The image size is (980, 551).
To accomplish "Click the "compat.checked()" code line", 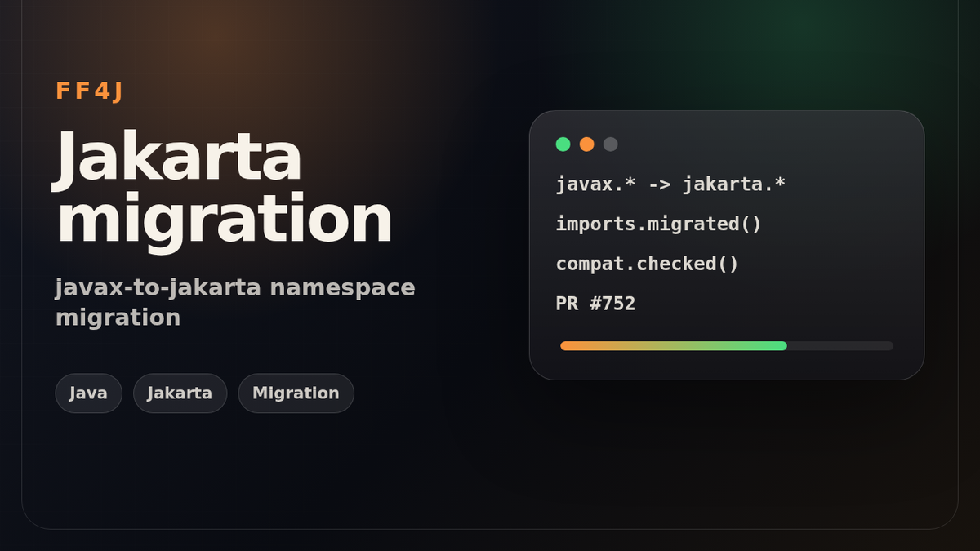I will 647,264.
